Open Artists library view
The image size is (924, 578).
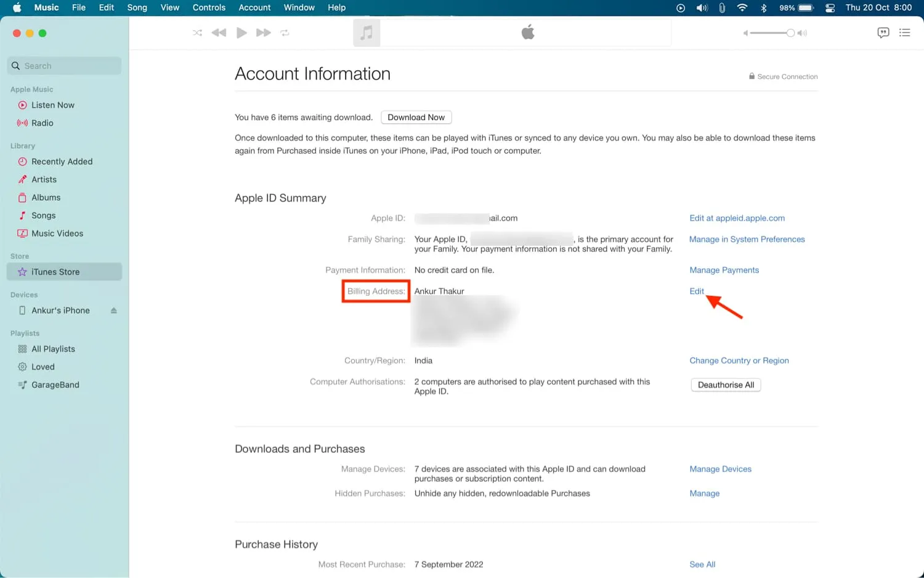pyautogui.click(x=65, y=179)
